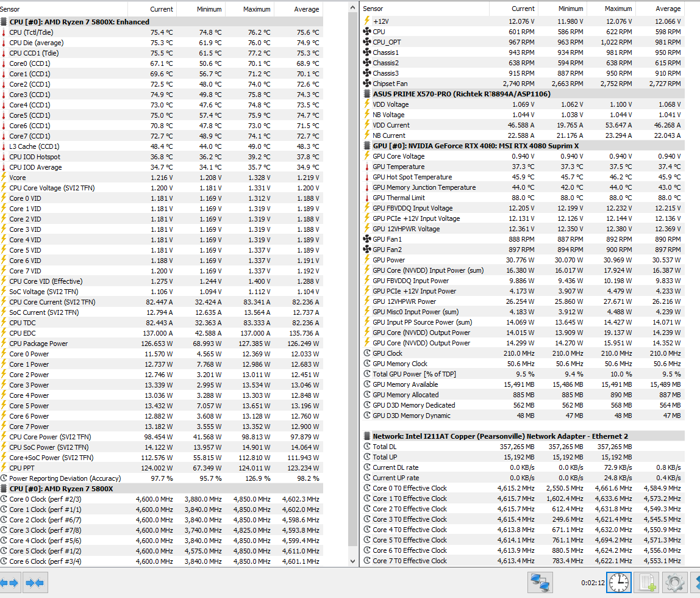Click thermometer icon of CPU (Tctl/Tdie)

tap(4, 32)
